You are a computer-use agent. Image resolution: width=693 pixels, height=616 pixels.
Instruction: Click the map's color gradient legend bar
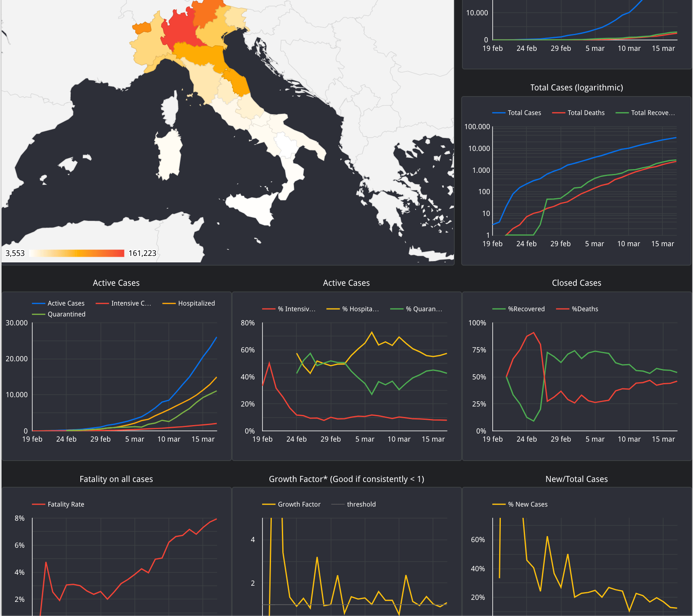click(77, 253)
